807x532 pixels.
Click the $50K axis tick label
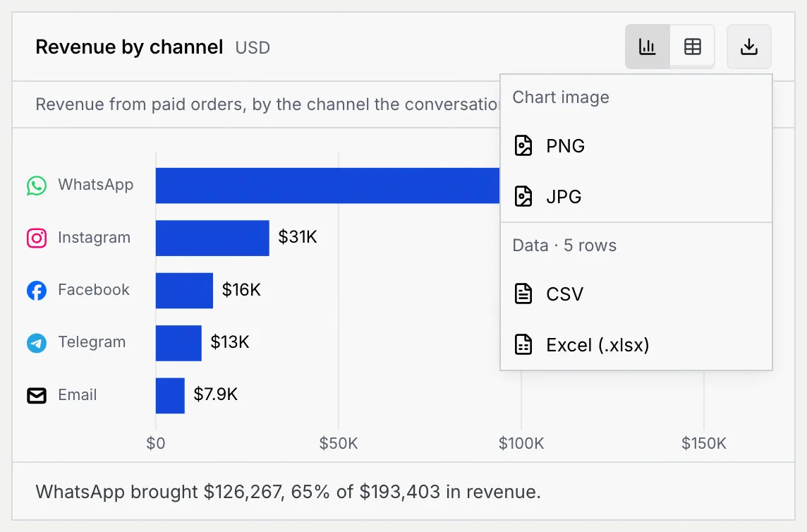[338, 443]
